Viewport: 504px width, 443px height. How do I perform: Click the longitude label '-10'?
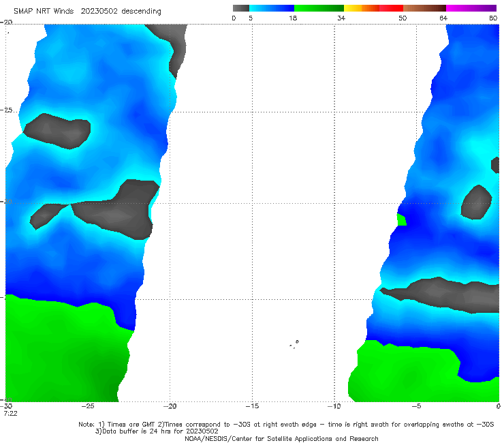point(334,406)
